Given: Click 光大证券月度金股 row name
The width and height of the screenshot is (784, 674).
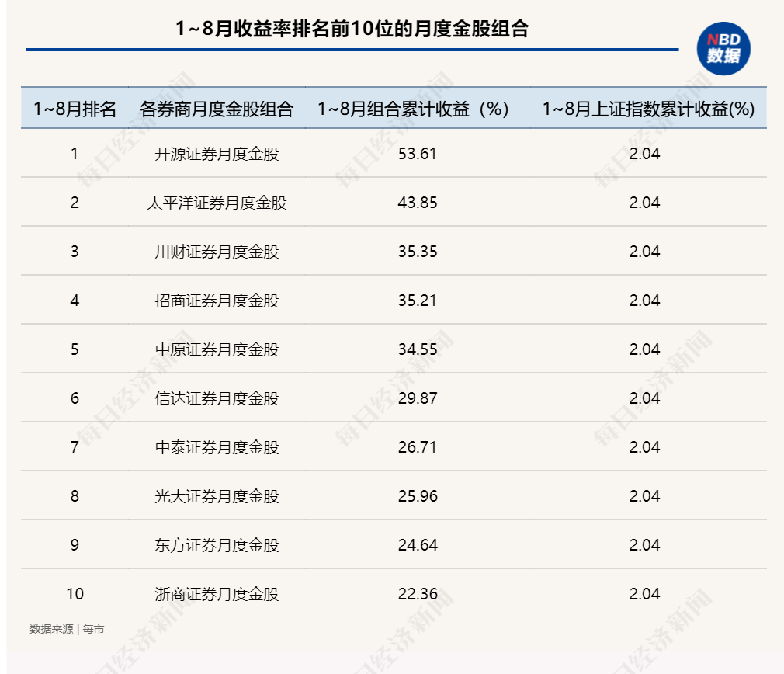Looking at the screenshot, I should click(x=217, y=496).
